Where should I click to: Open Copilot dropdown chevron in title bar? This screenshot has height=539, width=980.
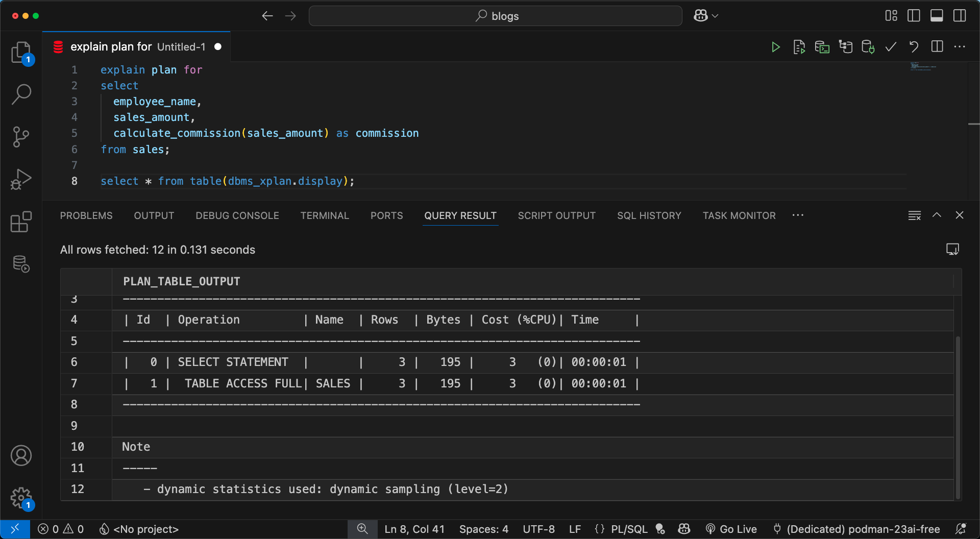coord(715,16)
